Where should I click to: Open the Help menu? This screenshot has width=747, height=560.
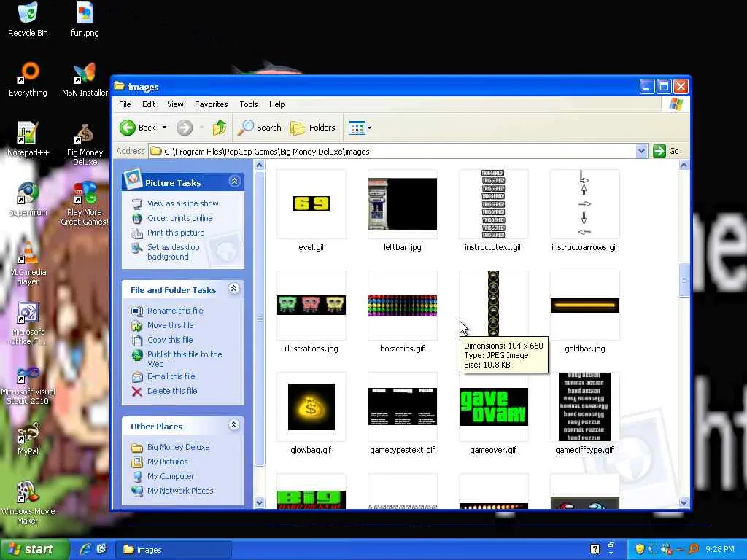276,104
